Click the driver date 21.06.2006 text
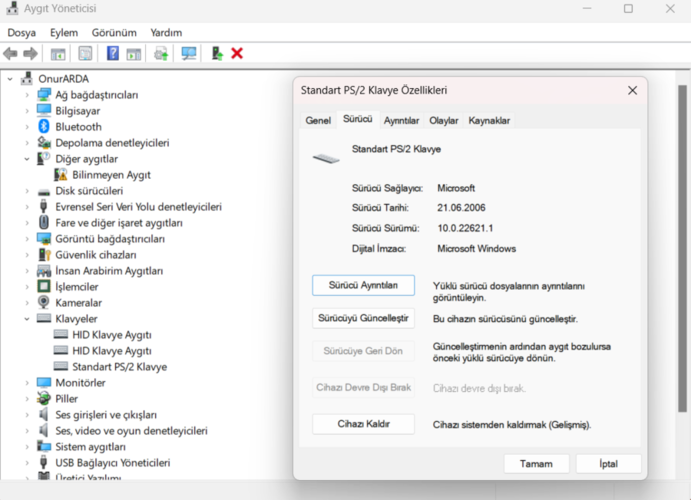The height and width of the screenshot is (500, 691). [461, 207]
